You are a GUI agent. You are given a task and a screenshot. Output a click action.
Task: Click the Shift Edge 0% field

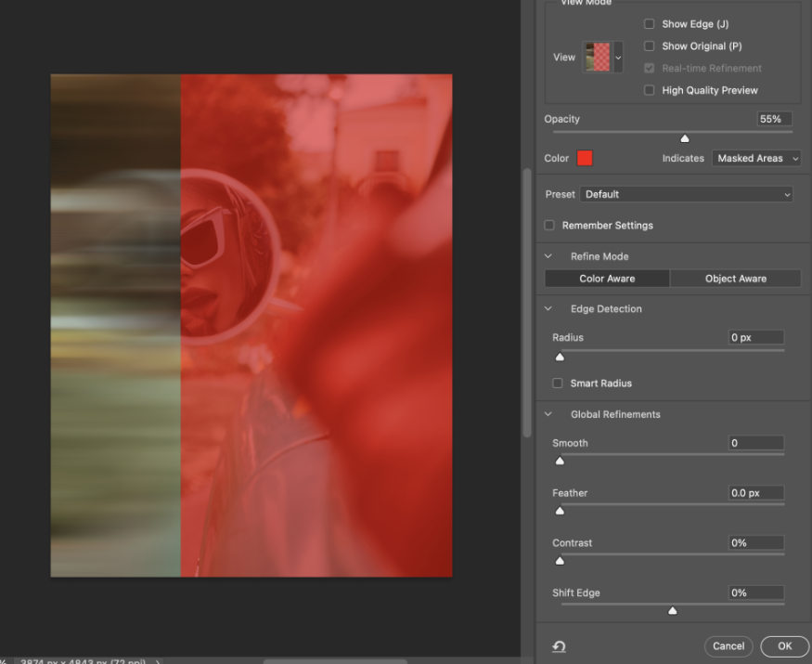pyautogui.click(x=755, y=592)
